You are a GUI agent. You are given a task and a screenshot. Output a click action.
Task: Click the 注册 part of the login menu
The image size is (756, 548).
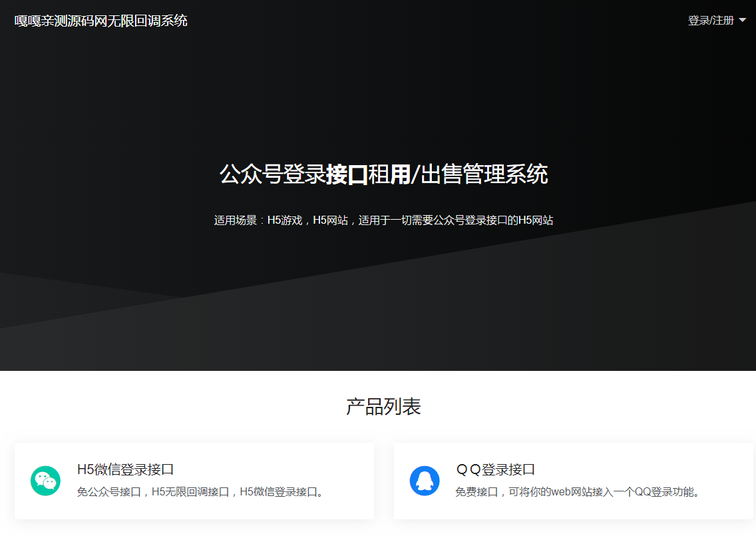(724, 21)
